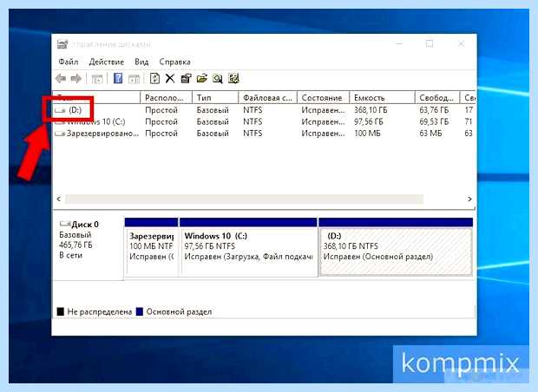Toggle the action pane toolbar icon
Image resolution: width=538 pixels, height=392 pixels.
coord(134,79)
